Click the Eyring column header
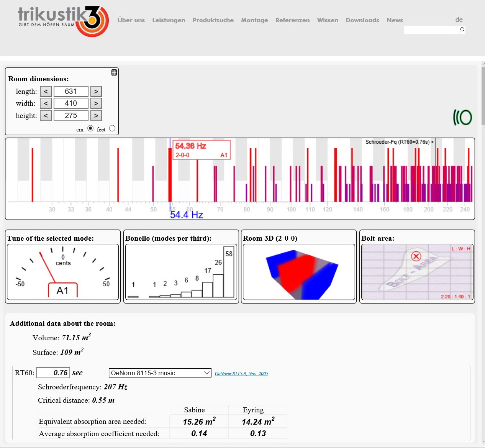Image resolution: width=485 pixels, height=448 pixels. 253,410
